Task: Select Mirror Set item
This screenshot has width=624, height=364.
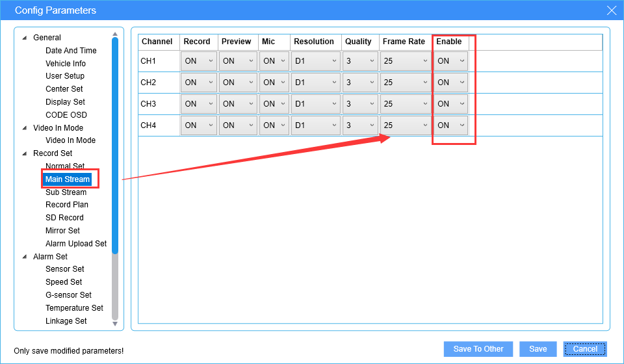Action: coord(62,230)
